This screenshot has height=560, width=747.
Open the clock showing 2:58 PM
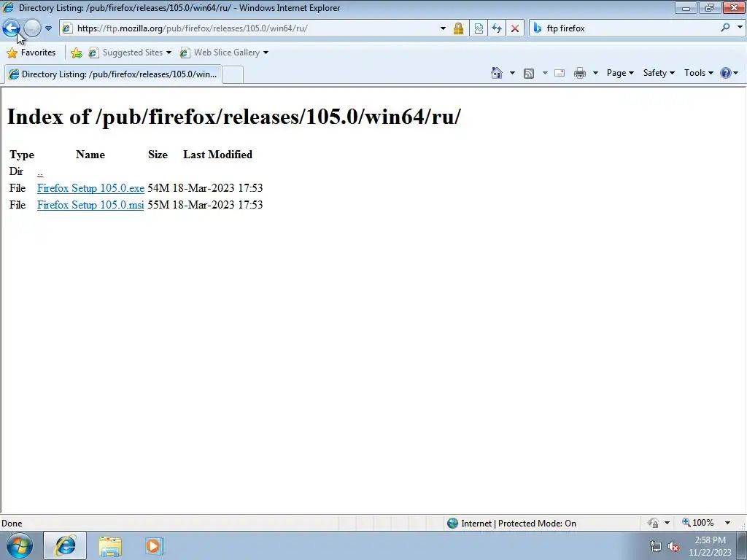pos(710,546)
